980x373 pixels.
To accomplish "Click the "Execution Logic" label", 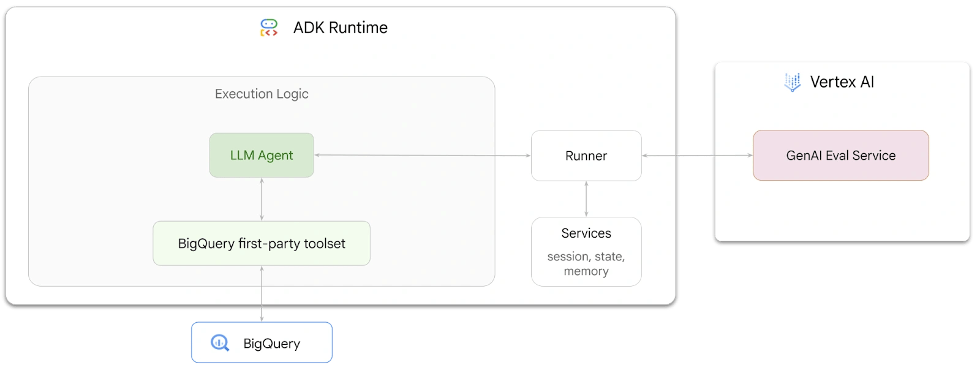I will 262,94.
